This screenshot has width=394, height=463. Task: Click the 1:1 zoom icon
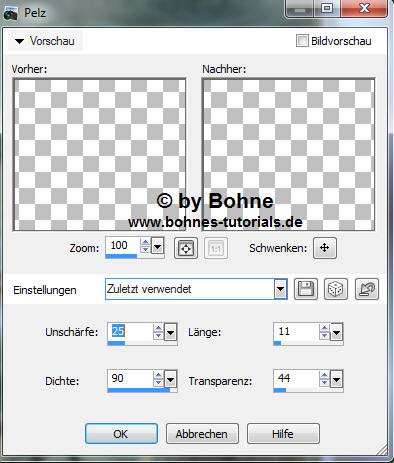[216, 248]
